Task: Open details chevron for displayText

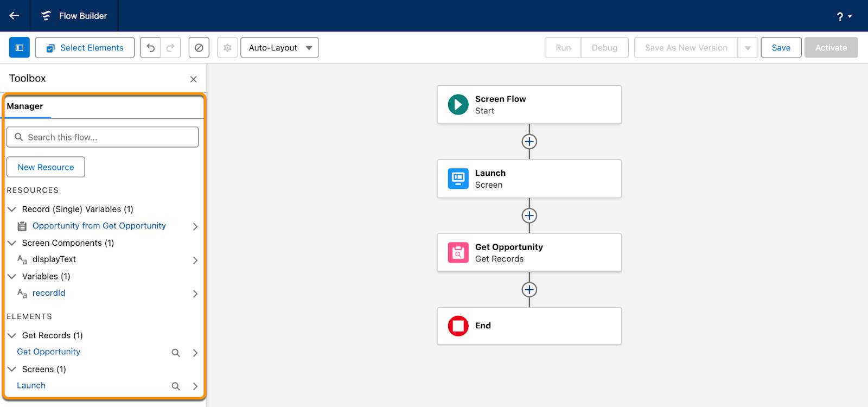Action: pos(195,260)
